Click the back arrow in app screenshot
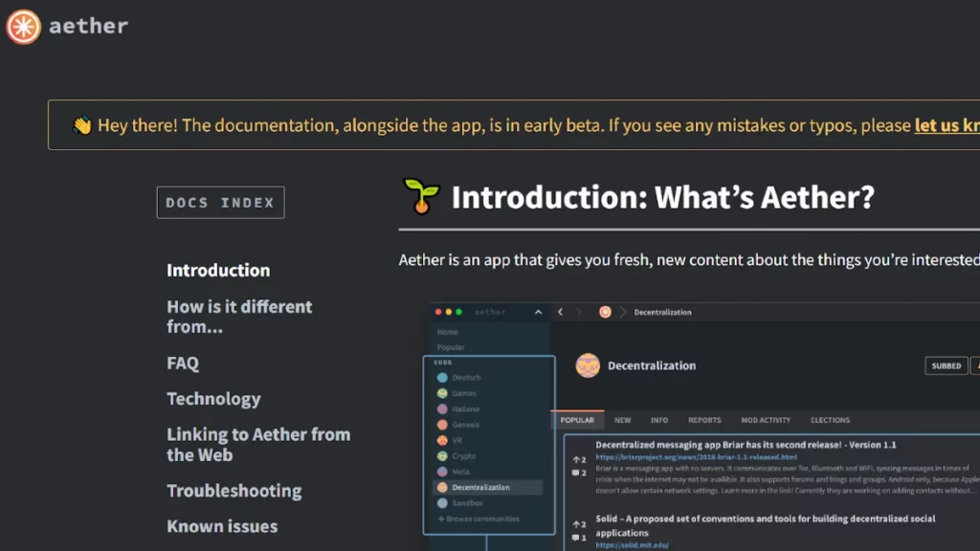The height and width of the screenshot is (551, 980). click(x=561, y=312)
